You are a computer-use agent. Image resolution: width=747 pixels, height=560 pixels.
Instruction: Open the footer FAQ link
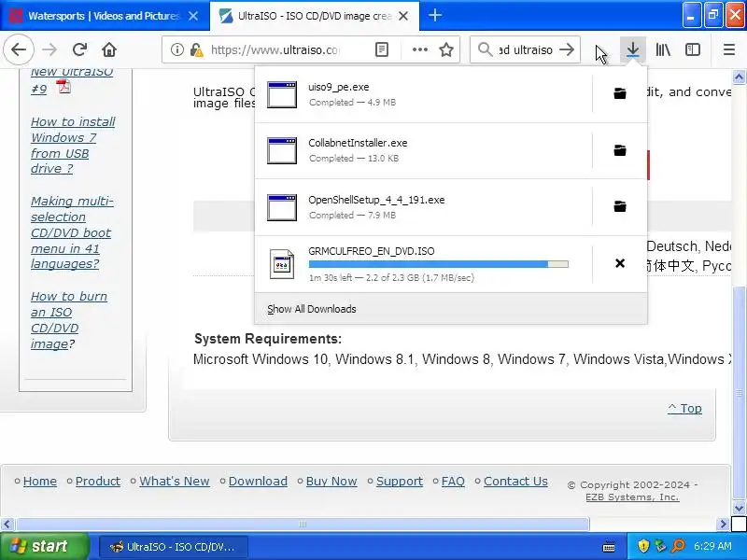point(453,482)
